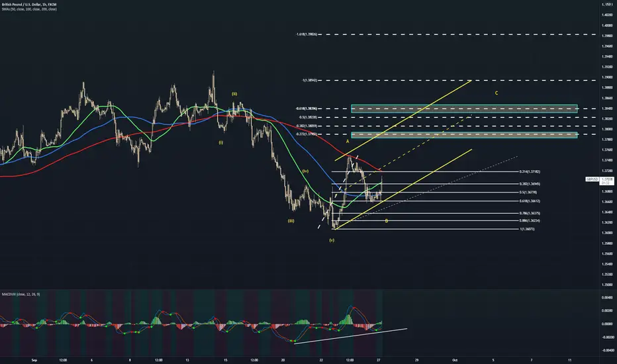Select the yellow wave A label
The height and width of the screenshot is (364, 617).
tap(348, 141)
